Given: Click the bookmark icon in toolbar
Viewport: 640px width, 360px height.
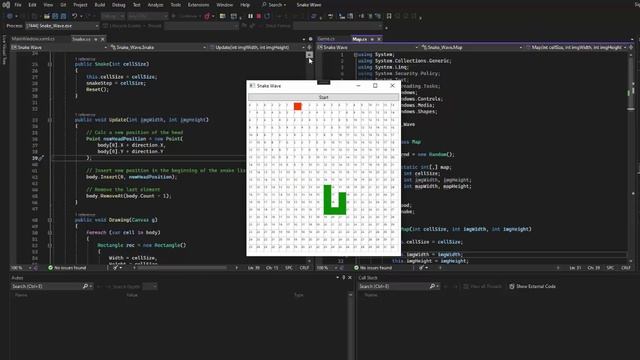Looking at the screenshot, I should click(x=389, y=16).
